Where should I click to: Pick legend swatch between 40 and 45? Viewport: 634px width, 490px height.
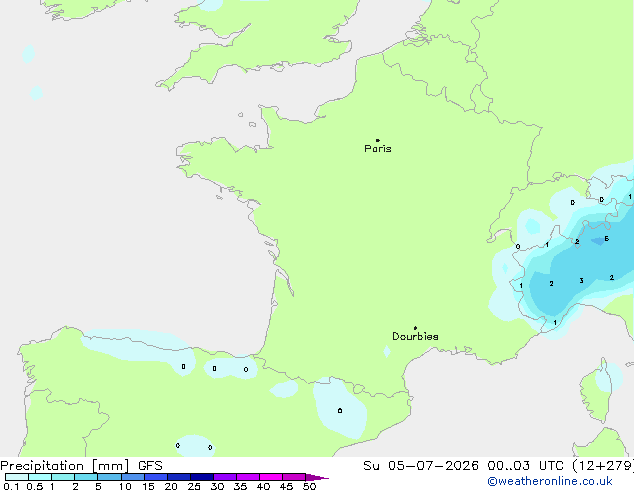coord(271,477)
